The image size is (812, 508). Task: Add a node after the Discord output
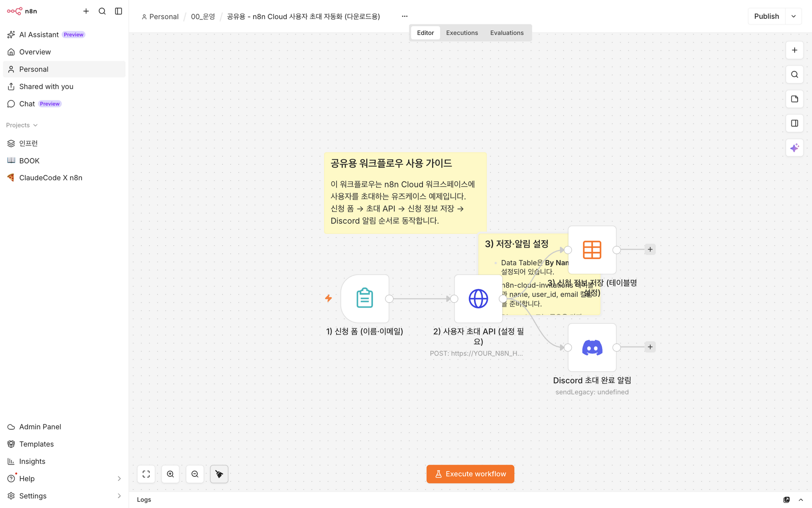pos(650,347)
